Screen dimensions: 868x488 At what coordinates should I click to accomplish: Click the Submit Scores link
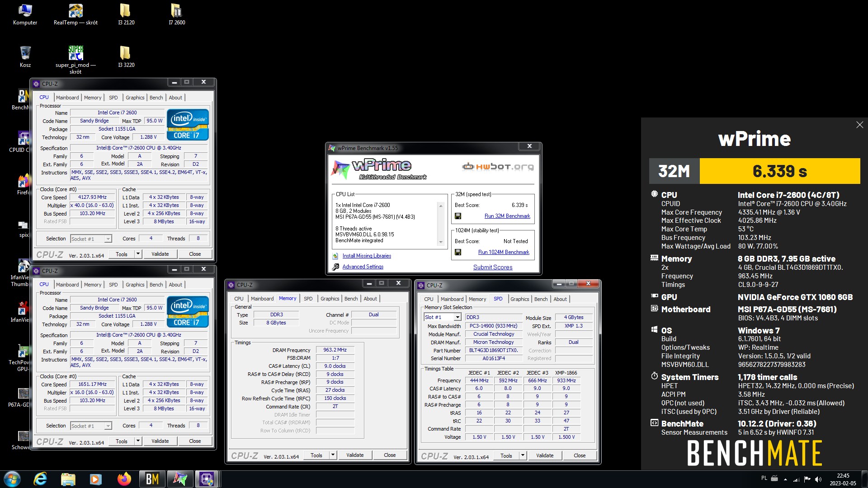coord(493,267)
